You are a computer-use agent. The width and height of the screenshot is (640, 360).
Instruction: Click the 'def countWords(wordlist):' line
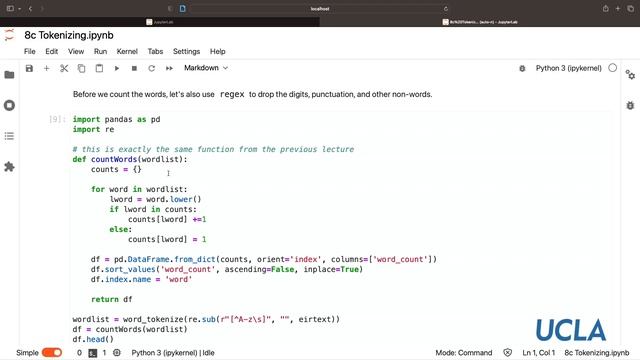point(130,159)
